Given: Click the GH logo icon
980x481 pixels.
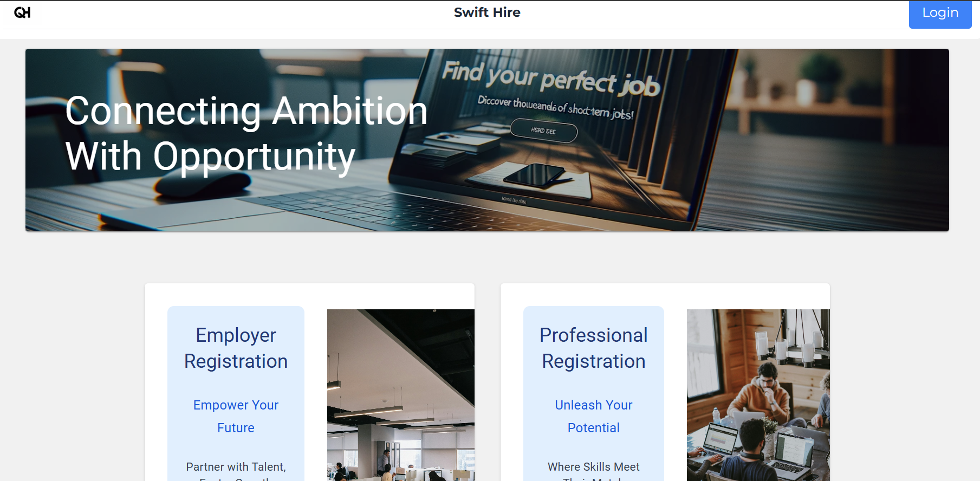Looking at the screenshot, I should point(22,12).
